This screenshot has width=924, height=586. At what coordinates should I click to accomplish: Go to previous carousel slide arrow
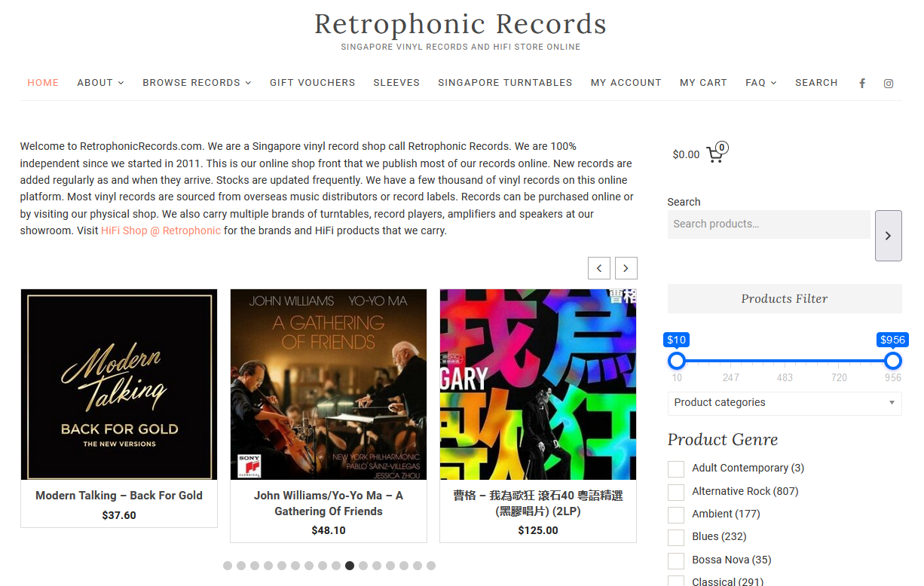(599, 268)
